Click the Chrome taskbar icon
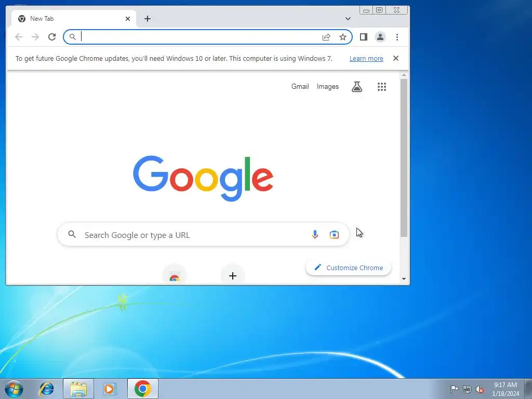 coord(143,389)
